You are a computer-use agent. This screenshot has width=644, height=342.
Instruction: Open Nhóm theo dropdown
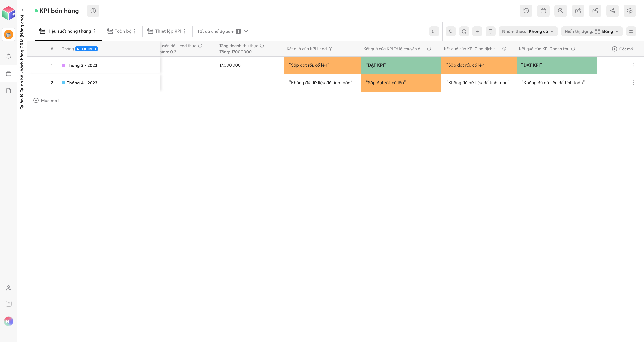528,31
